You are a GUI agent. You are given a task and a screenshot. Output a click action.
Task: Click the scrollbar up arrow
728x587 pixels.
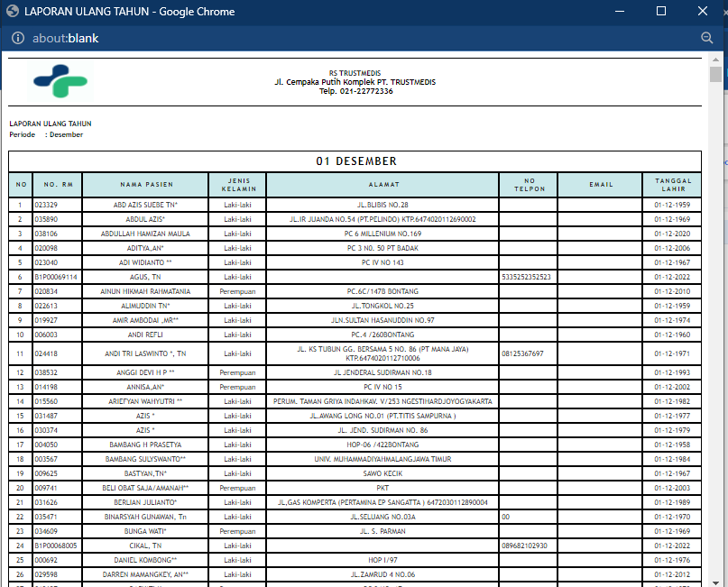715,59
